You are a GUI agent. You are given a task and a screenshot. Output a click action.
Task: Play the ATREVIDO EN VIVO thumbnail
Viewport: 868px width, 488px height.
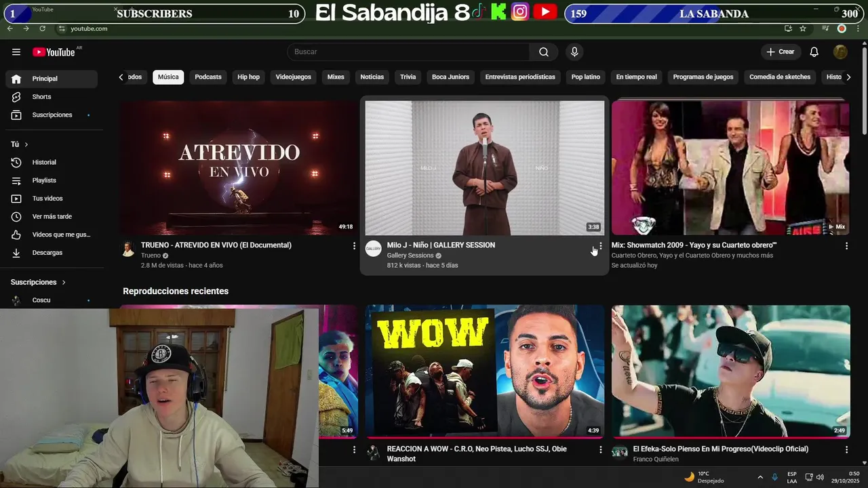point(239,167)
